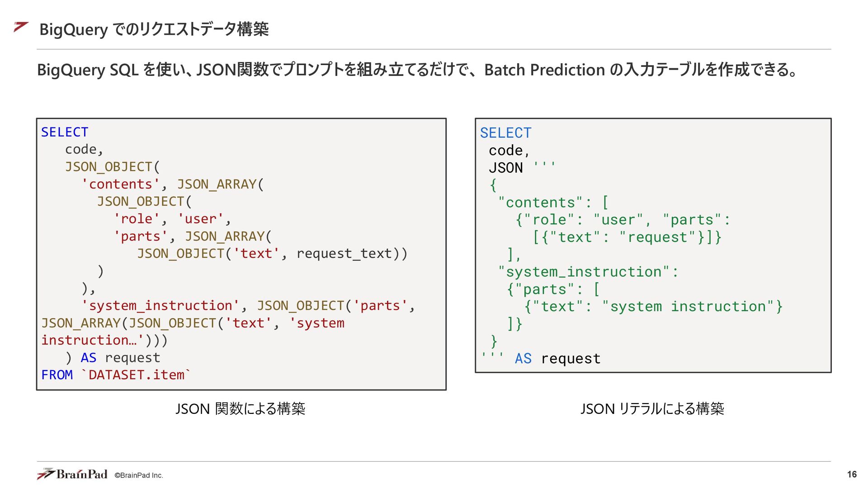Click the caption 'JSON リテラルによる構築'
This screenshot has width=868, height=488.
652,409
